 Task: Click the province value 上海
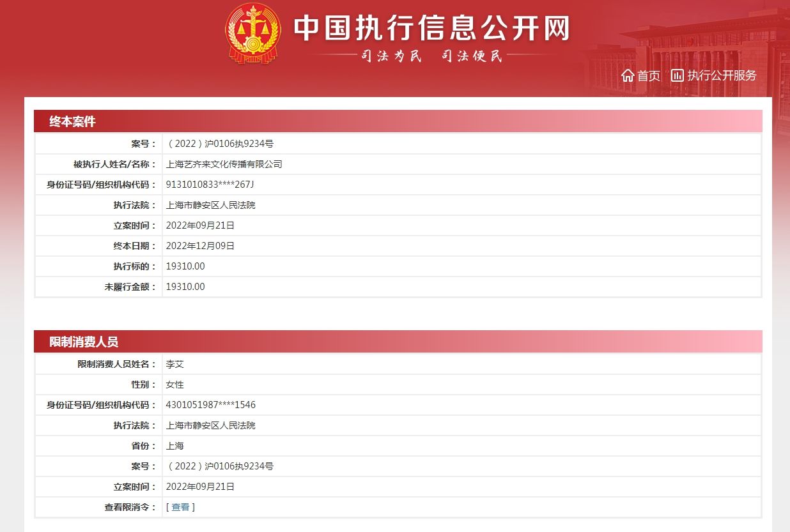tap(174, 445)
